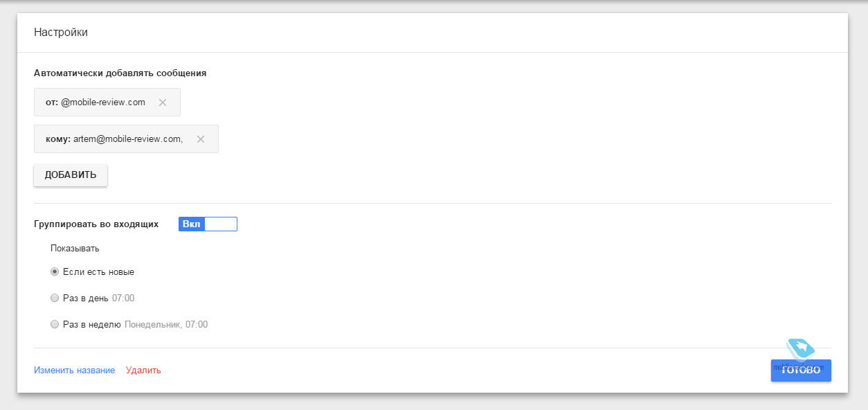Choose the 'Раз в неделю' radio option
Screen dimensions: 868x410
click(55, 324)
